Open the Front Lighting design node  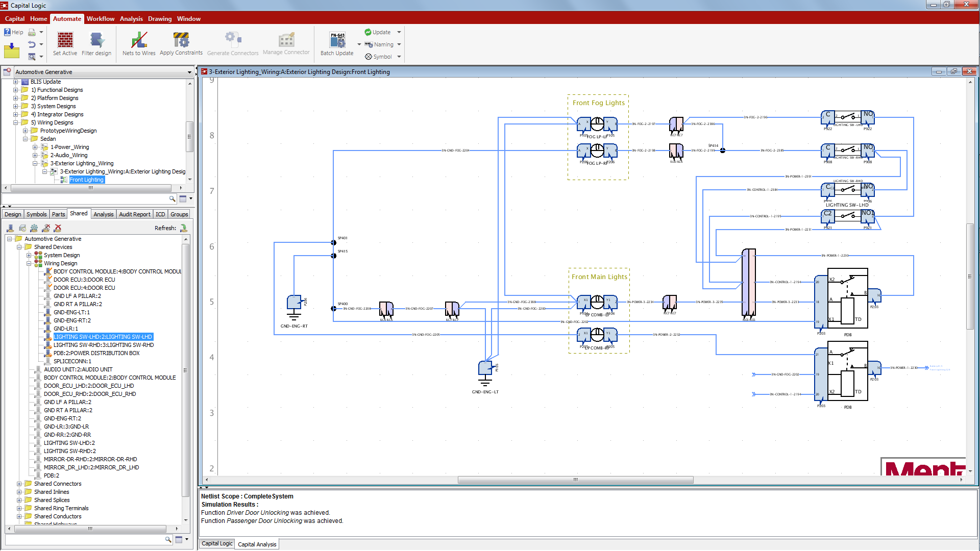point(86,180)
